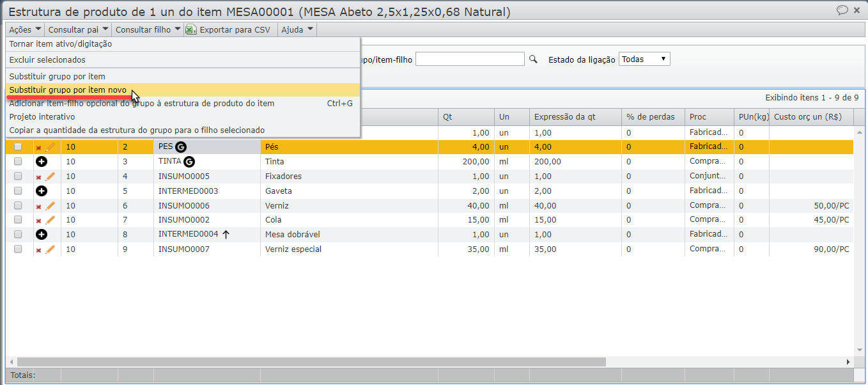Open the comment speech bubble icon
The height and width of the screenshot is (385, 868).
point(842,10)
